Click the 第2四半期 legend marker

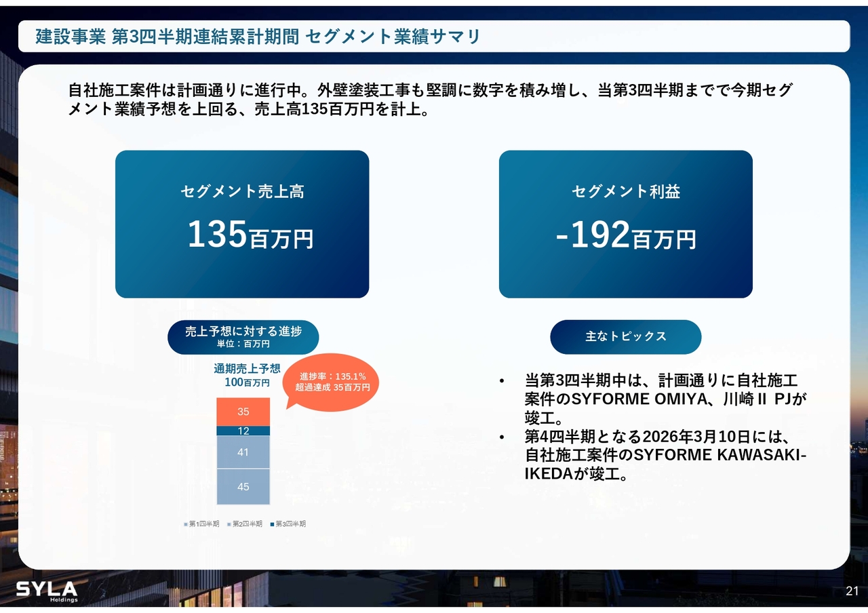pyautogui.click(x=229, y=524)
